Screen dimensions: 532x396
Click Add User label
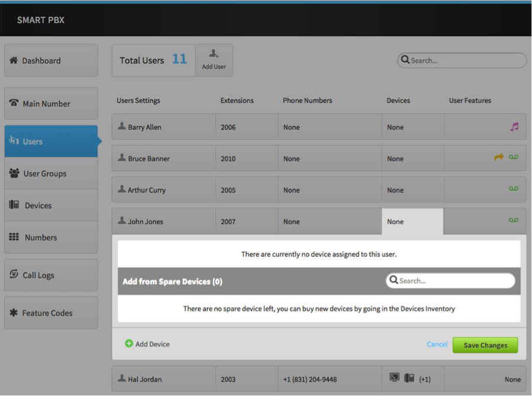click(x=214, y=67)
